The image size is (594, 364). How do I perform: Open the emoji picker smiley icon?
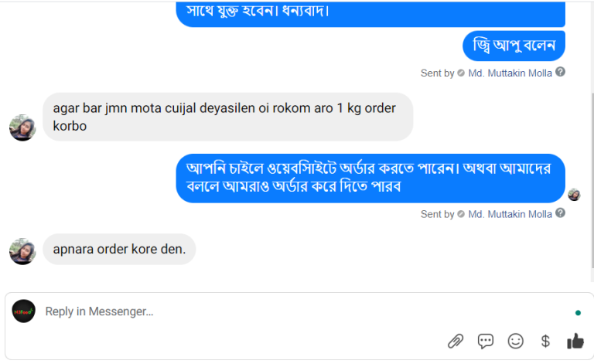point(515,341)
